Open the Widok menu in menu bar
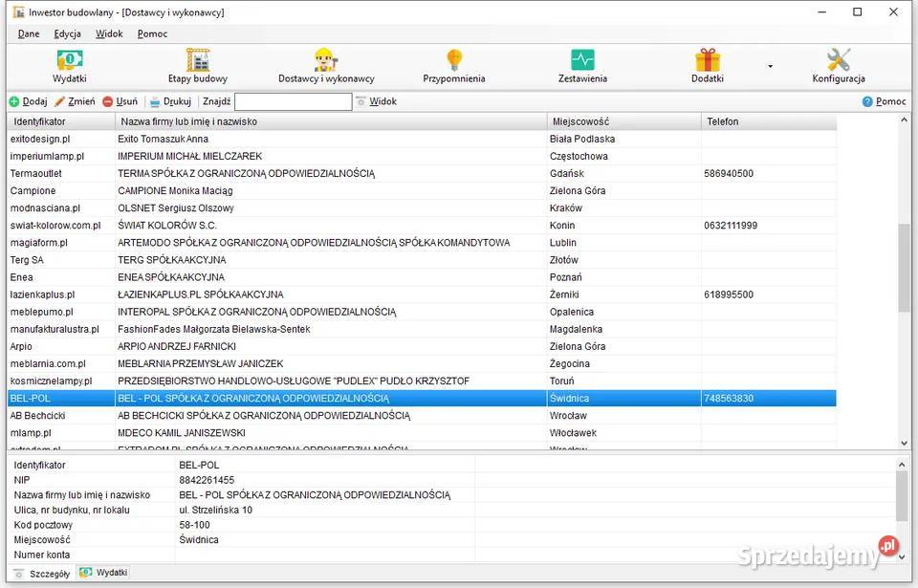918x588 pixels. click(109, 33)
